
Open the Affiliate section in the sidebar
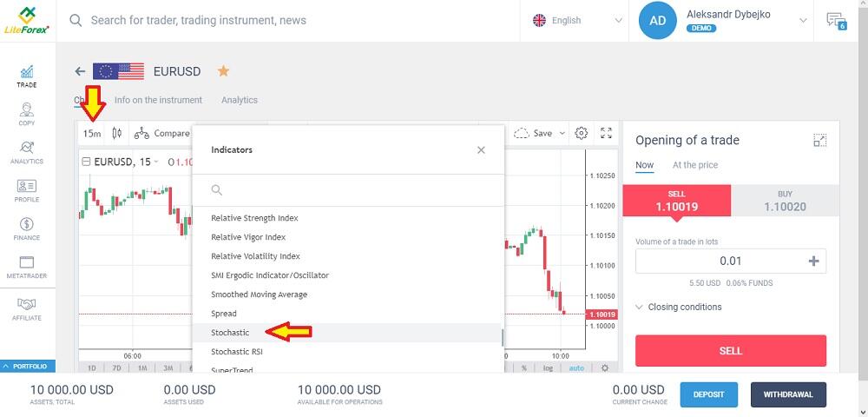[27, 309]
